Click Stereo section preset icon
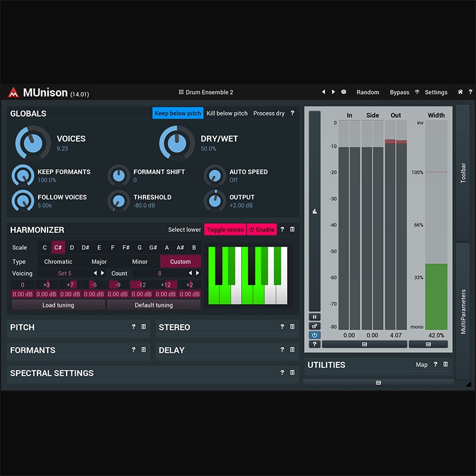This screenshot has width=476, height=476. [x=292, y=327]
